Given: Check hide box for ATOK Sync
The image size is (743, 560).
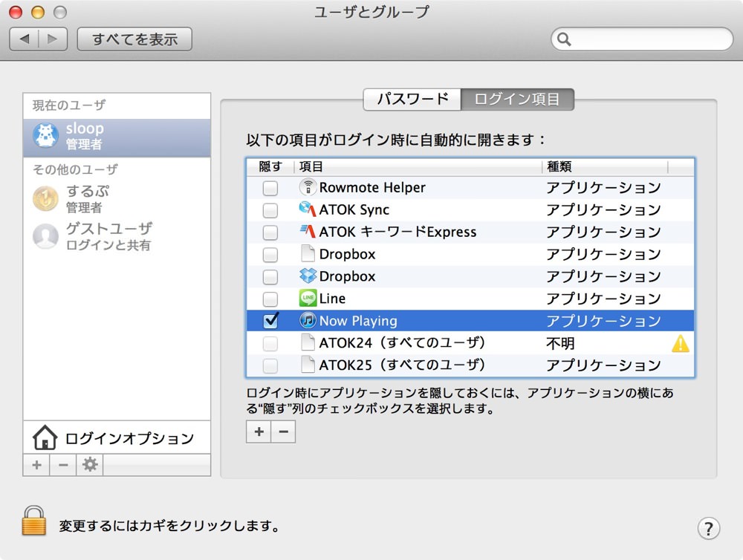Looking at the screenshot, I should point(270,210).
